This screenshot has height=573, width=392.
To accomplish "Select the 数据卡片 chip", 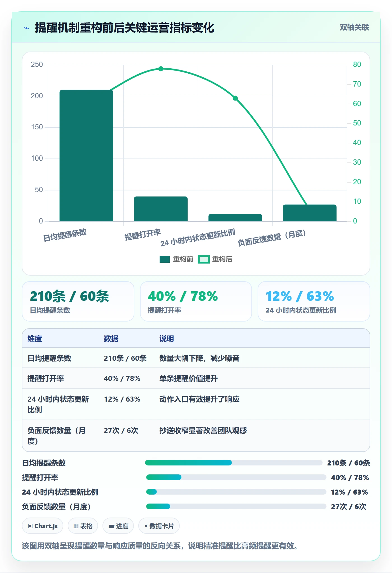I will pos(159,526).
